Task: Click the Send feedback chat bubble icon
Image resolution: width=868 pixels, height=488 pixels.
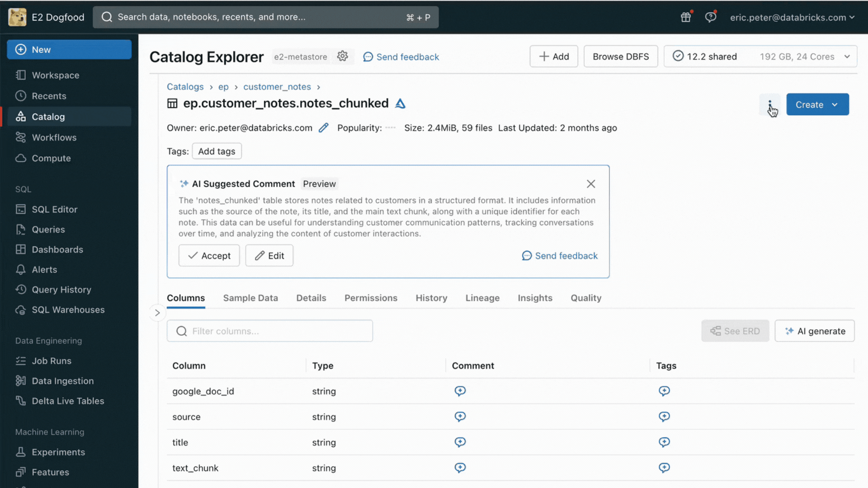Action: tap(526, 256)
